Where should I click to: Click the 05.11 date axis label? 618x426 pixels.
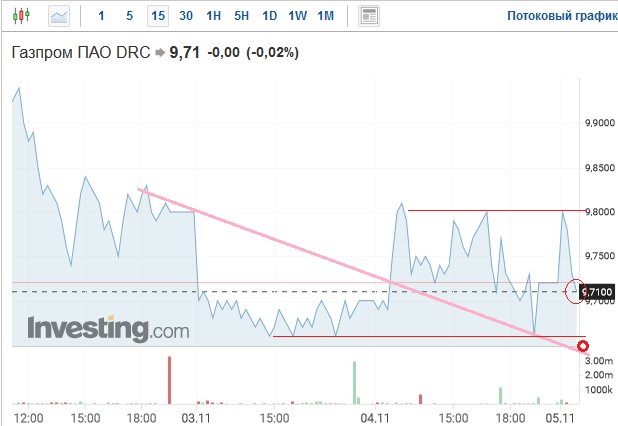pyautogui.click(x=560, y=418)
